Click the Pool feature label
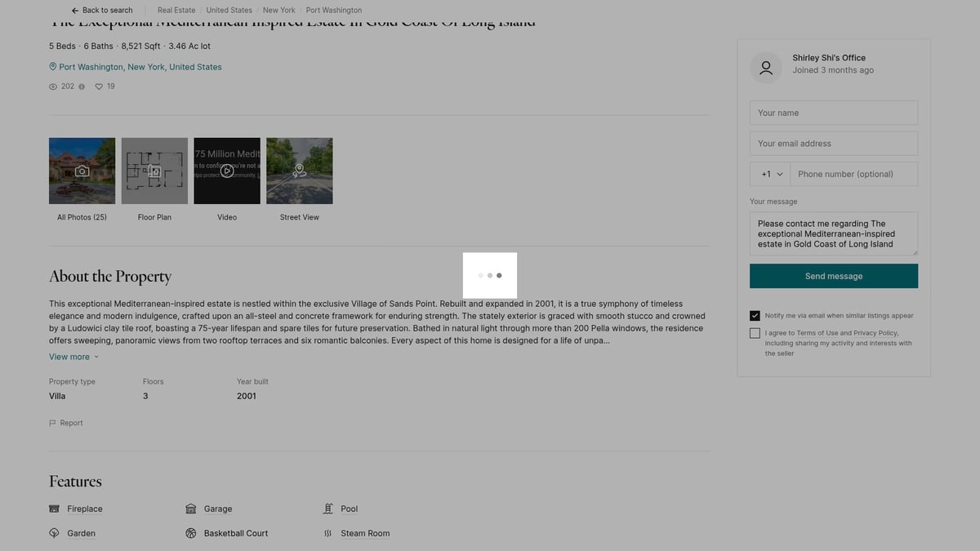 tap(350, 509)
